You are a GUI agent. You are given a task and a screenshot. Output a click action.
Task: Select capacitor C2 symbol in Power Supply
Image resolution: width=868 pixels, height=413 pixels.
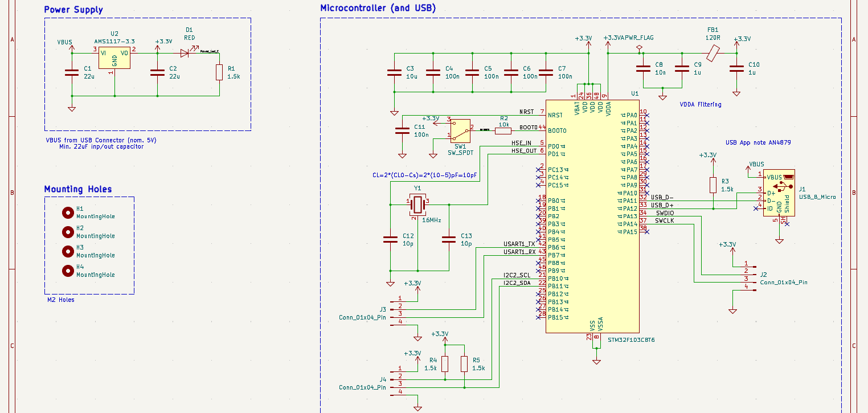(x=157, y=72)
